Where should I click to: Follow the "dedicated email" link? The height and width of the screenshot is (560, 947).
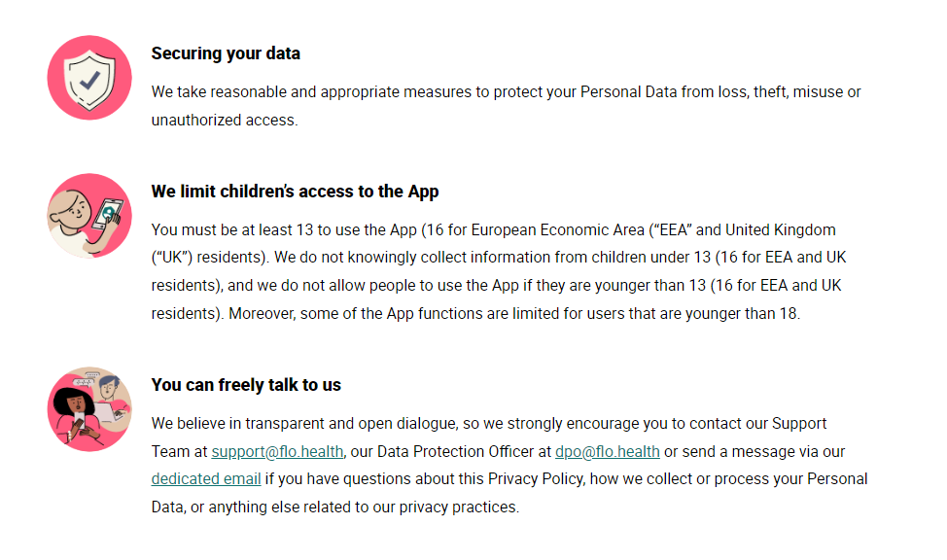point(206,478)
